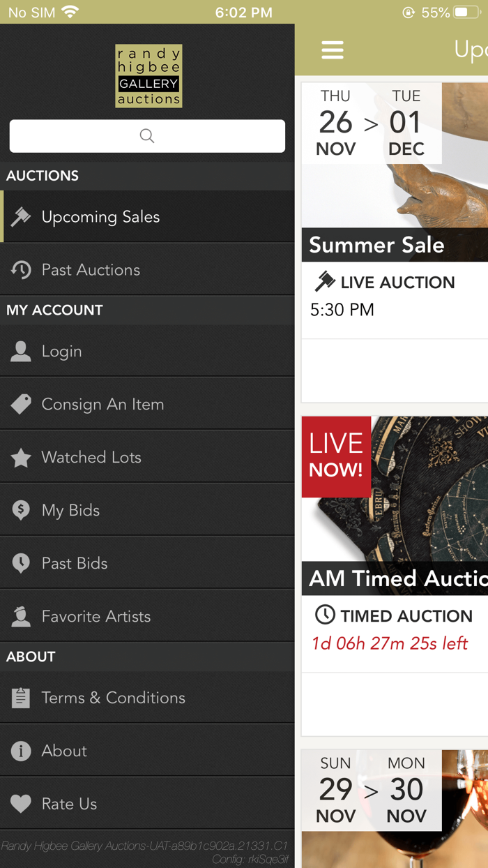
Task: Select the Consign An Item tag icon
Action: pyautogui.click(x=21, y=404)
